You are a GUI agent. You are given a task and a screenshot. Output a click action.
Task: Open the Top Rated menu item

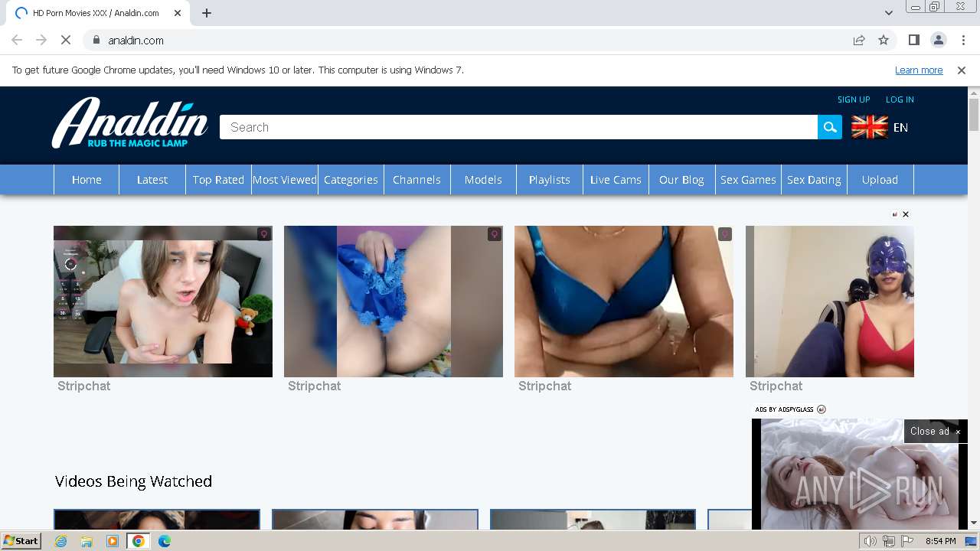(218, 180)
